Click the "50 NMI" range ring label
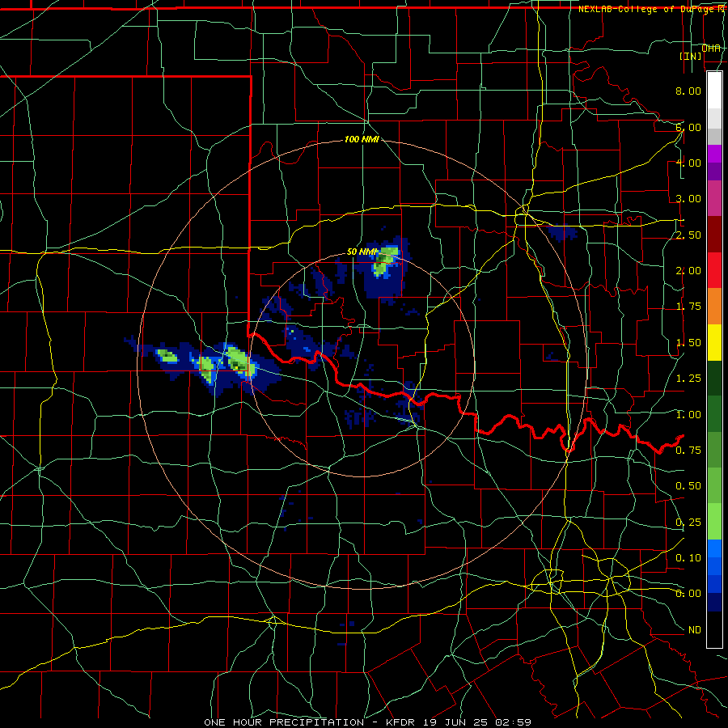Viewport: 728px width, 728px height. 362,252
